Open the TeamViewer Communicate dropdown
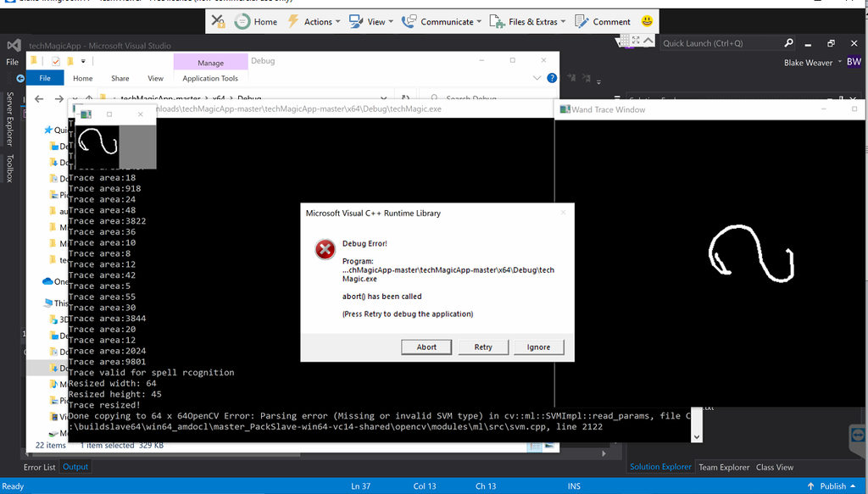Image resolution: width=868 pixels, height=494 pixels. [x=441, y=21]
